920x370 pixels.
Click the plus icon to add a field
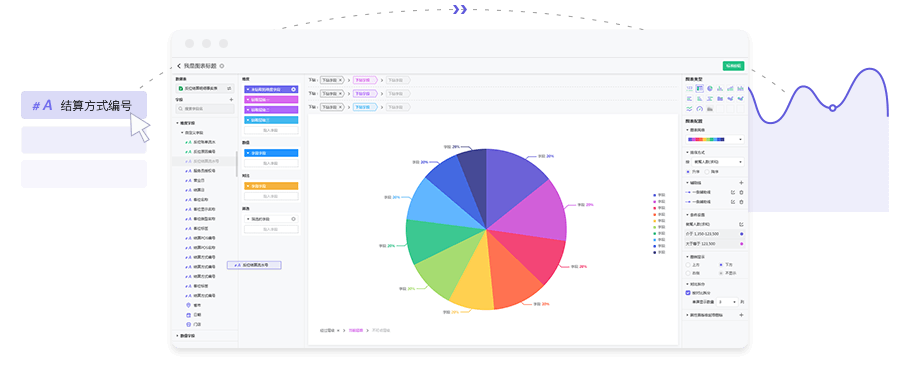tap(231, 100)
